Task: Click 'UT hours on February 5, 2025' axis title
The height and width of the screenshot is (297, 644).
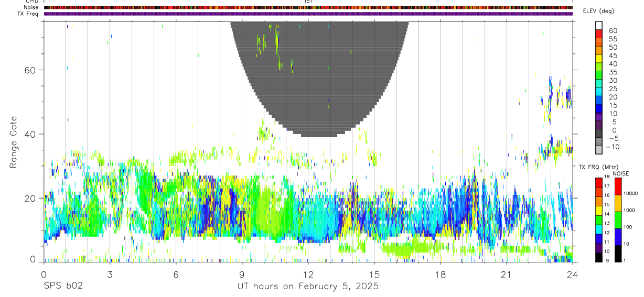Action: 307,286
